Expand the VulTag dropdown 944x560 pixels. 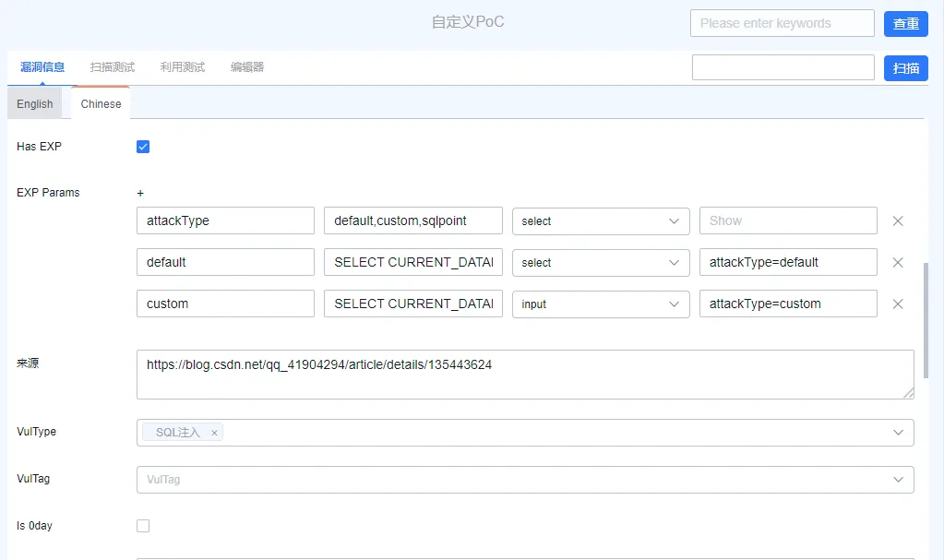[x=898, y=480]
